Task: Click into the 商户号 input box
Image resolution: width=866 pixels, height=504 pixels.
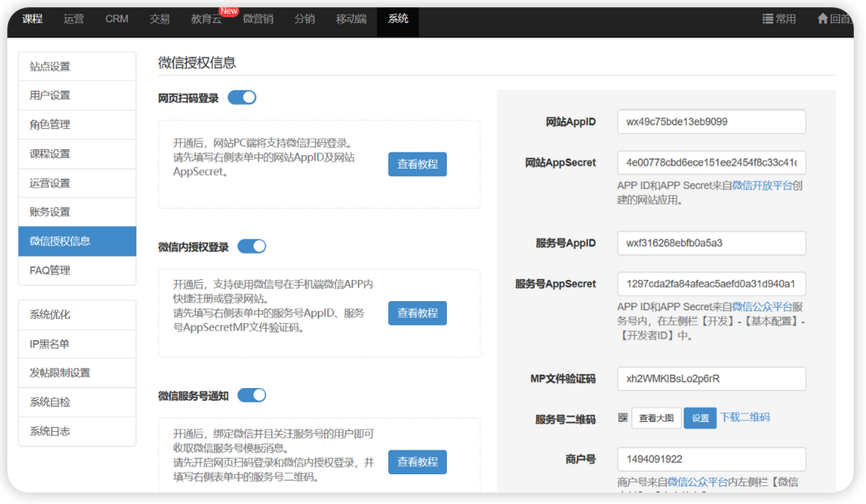Action: (711, 459)
